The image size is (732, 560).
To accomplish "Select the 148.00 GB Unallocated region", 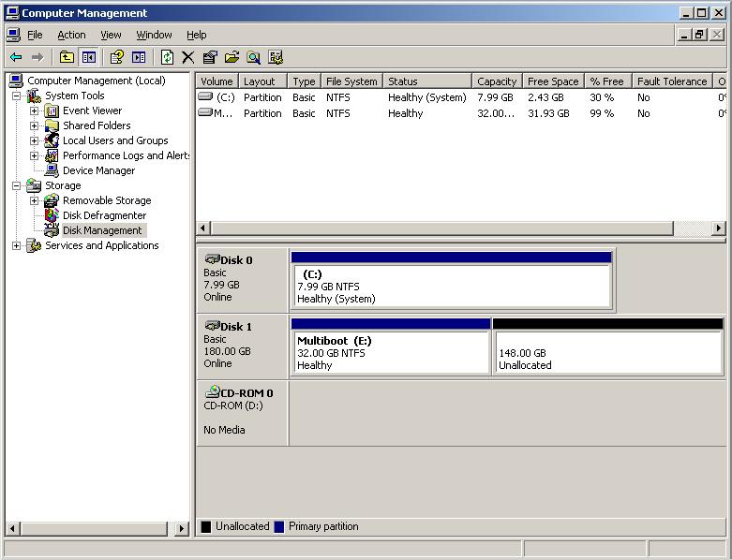I will [x=607, y=352].
